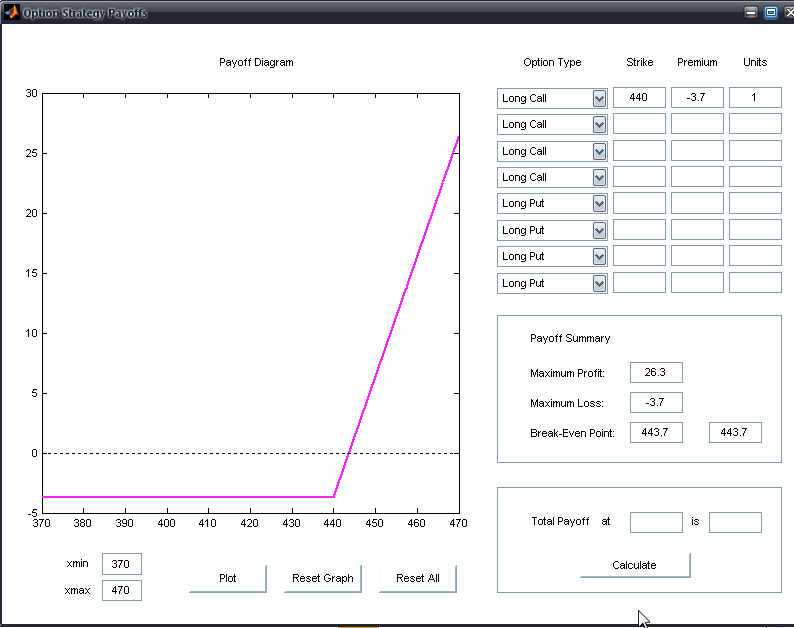Click the Premium field in fourth row
The image size is (794, 628).
[697, 177]
